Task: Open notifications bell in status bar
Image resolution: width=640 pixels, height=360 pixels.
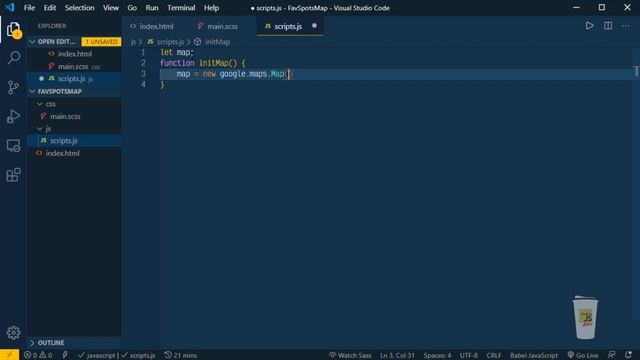Action: pos(629,355)
